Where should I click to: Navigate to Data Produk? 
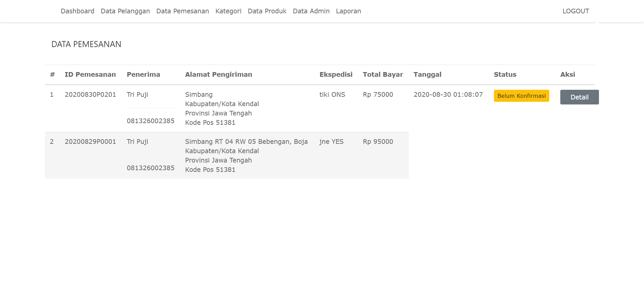[x=267, y=11]
